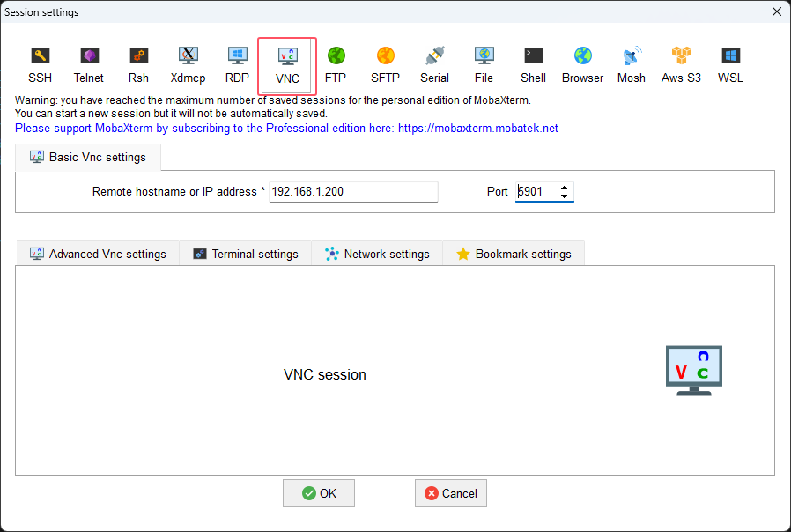Click the Remote hostname or IP address field
The height and width of the screenshot is (532, 791).
(353, 192)
